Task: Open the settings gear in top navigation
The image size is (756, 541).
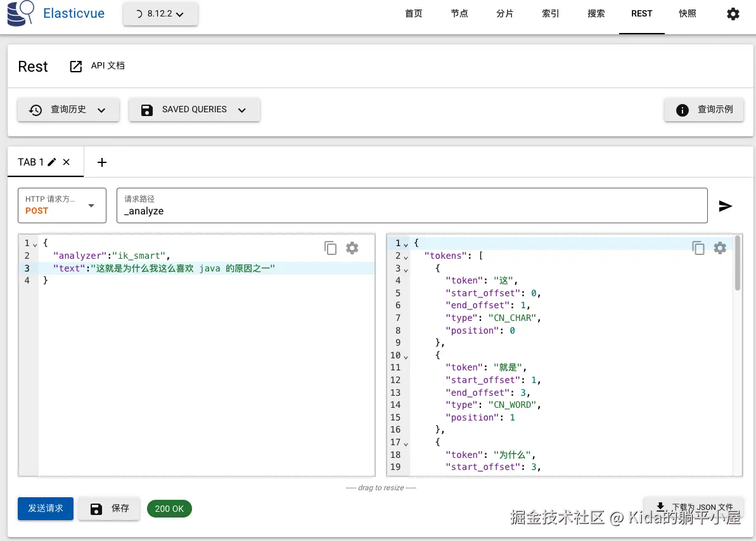Action: click(733, 13)
